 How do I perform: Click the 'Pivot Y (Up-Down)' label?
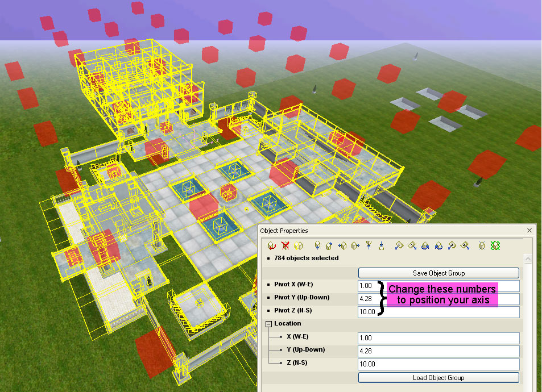click(x=302, y=297)
